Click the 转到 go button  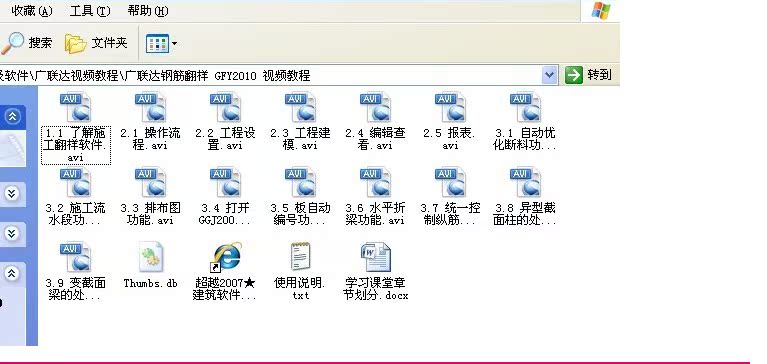coord(588,75)
